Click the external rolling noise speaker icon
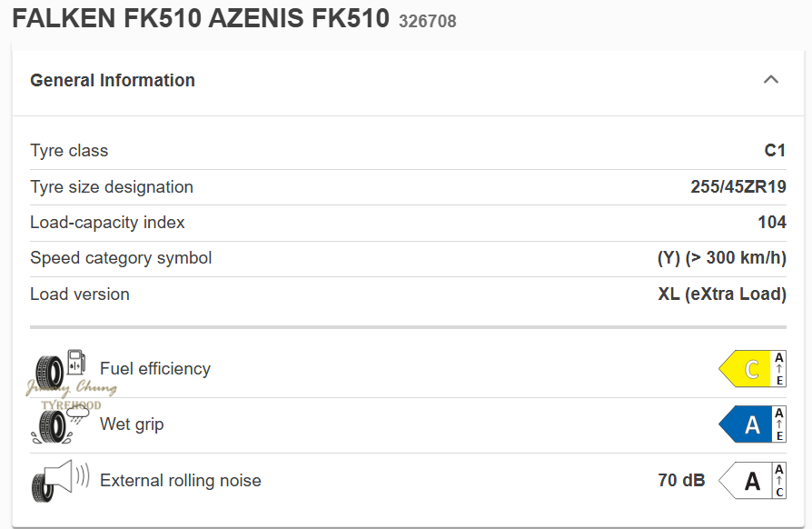Screen dimensions: 812x529 pos(60,480)
